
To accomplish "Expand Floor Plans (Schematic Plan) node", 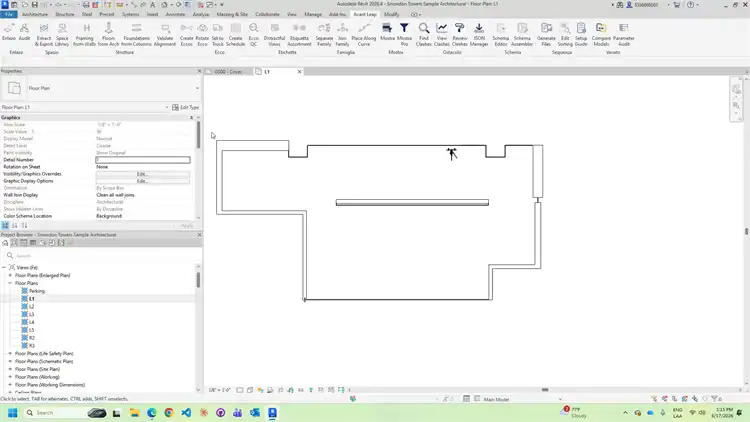I will click(10, 361).
